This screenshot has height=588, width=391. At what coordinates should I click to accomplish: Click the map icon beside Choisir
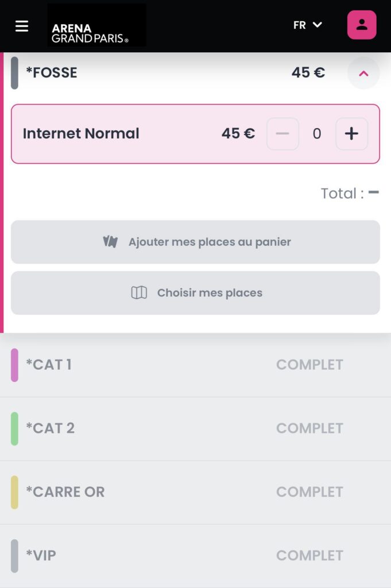[x=139, y=293]
